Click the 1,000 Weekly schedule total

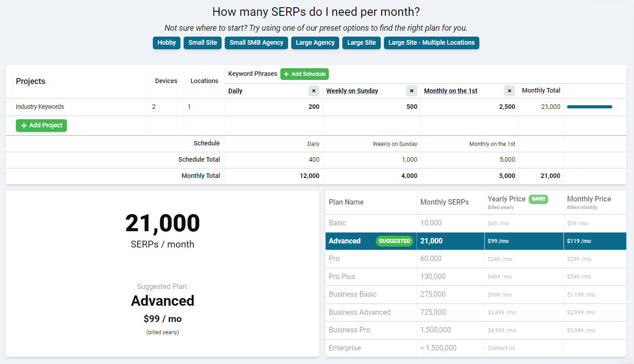(x=409, y=160)
